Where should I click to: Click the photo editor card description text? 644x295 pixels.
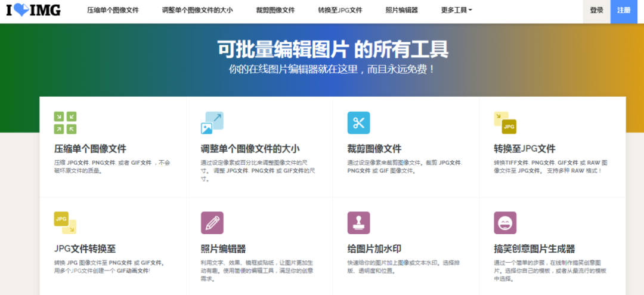tap(258, 271)
